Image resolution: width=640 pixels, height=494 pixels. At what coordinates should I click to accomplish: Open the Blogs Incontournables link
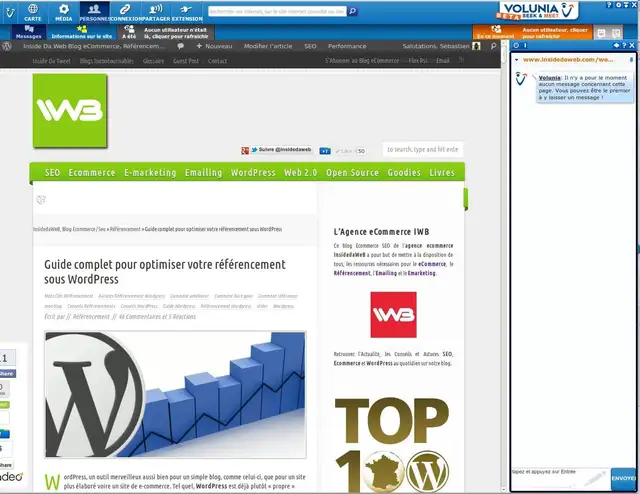pyautogui.click(x=107, y=61)
